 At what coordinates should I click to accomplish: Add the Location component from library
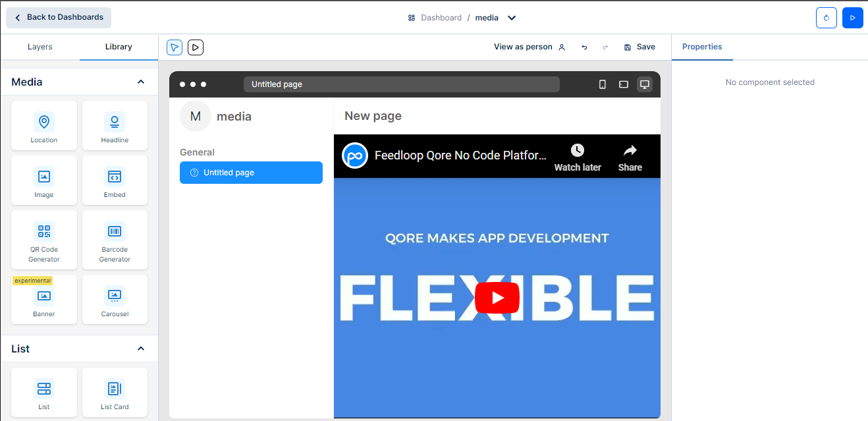44,126
